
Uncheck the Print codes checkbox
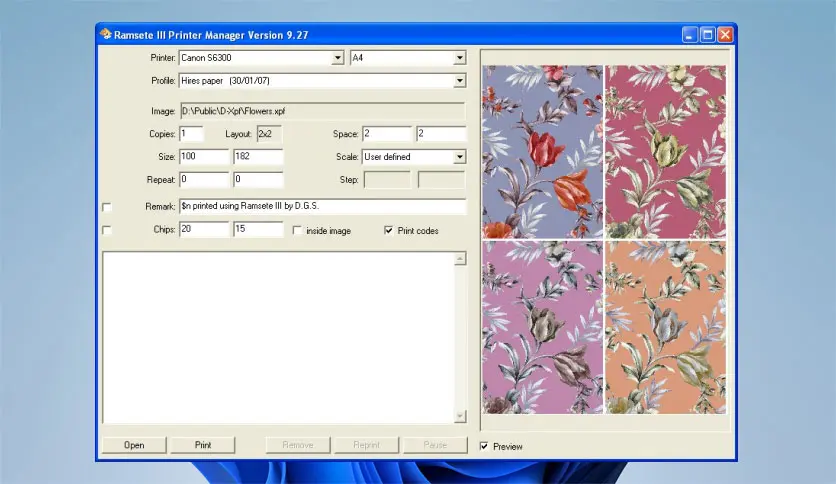coord(389,230)
